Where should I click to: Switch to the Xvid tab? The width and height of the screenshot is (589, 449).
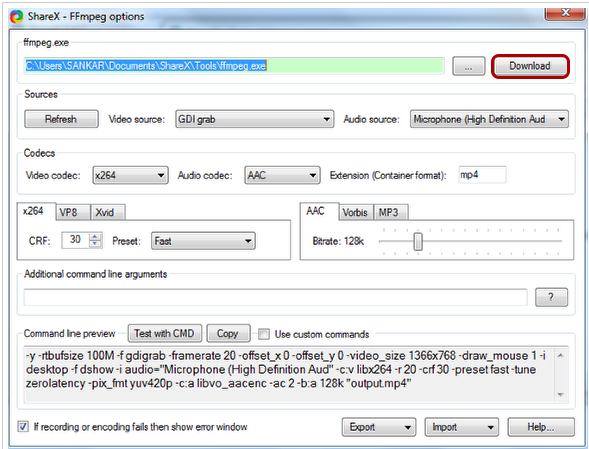click(108, 212)
